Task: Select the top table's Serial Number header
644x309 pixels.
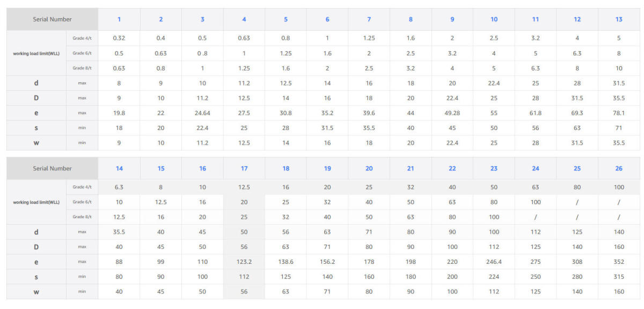Action: [x=52, y=19]
